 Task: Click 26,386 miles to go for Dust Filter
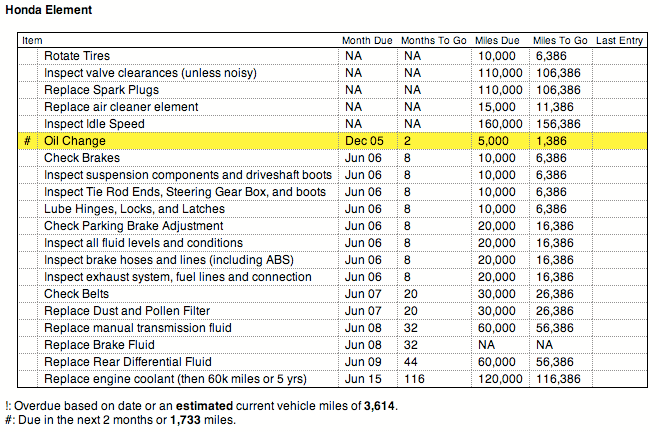pyautogui.click(x=555, y=311)
